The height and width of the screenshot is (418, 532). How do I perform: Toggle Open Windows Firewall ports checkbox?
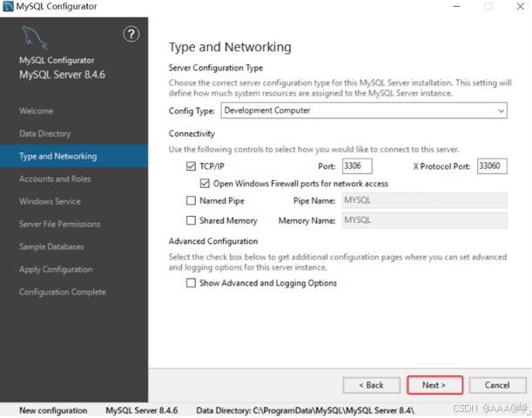[x=205, y=184]
